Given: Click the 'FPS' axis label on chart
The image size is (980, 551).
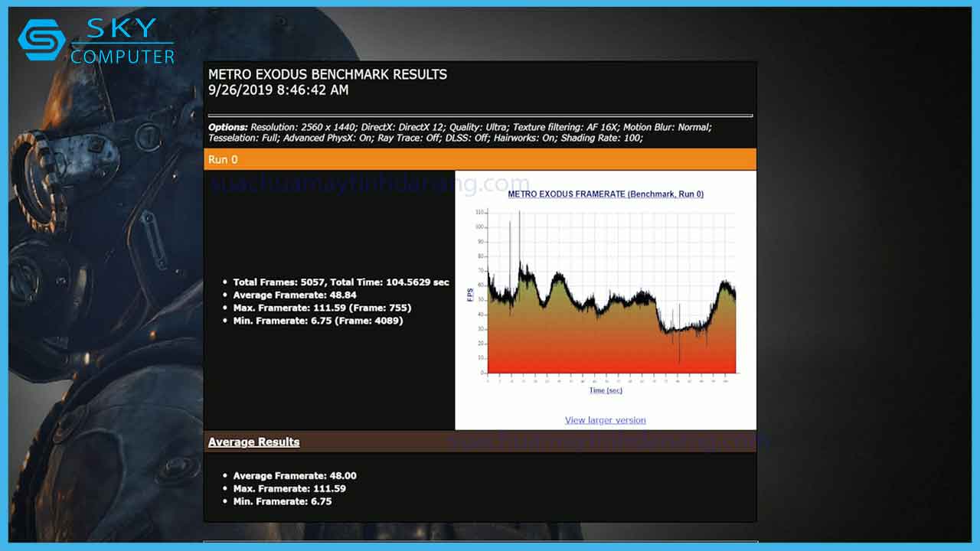Looking at the screenshot, I should (x=470, y=295).
